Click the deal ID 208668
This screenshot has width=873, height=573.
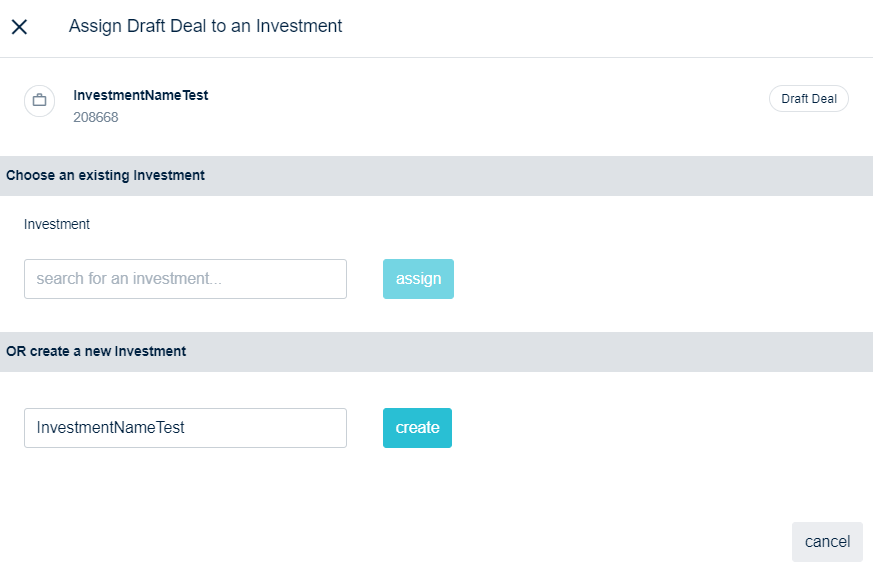coord(96,117)
